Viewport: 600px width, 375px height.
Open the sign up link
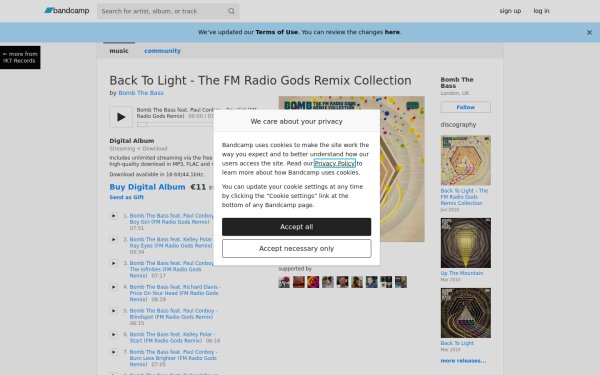(x=510, y=11)
